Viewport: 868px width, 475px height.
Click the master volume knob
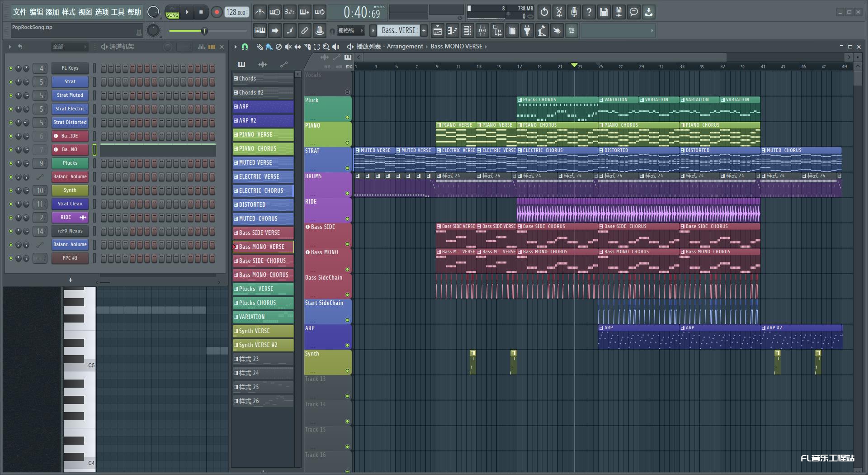(153, 12)
